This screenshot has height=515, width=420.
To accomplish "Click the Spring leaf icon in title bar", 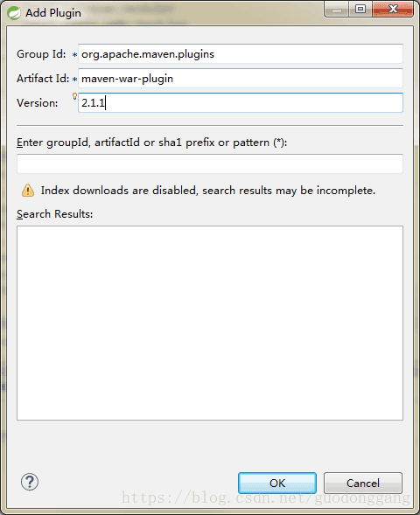I will tap(14, 13).
